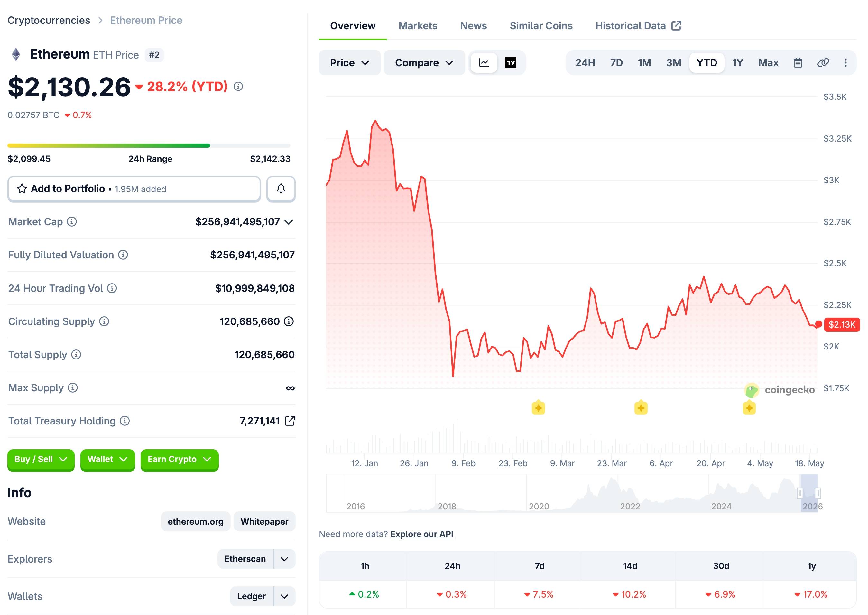Open the Compare dropdown
The width and height of the screenshot is (868, 615).
(424, 62)
